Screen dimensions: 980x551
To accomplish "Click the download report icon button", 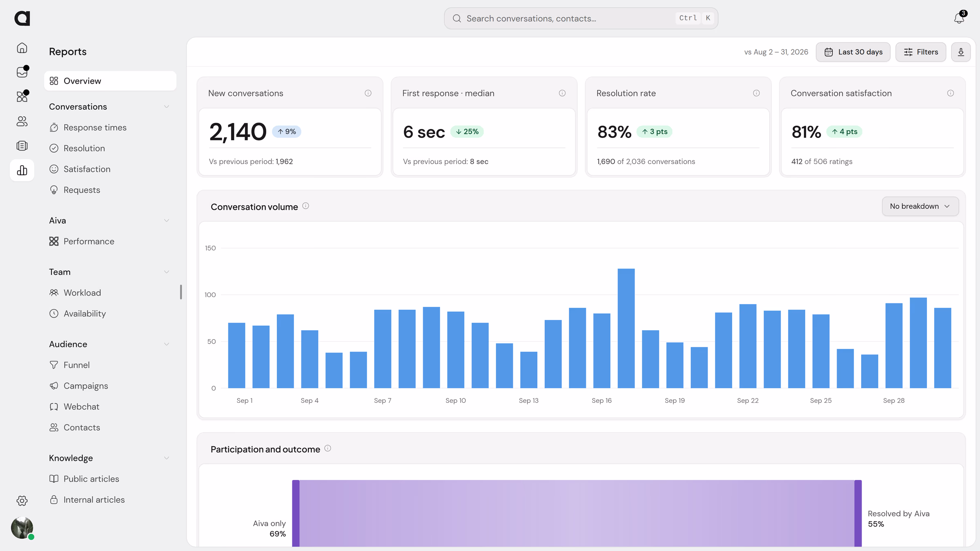I will (x=961, y=52).
